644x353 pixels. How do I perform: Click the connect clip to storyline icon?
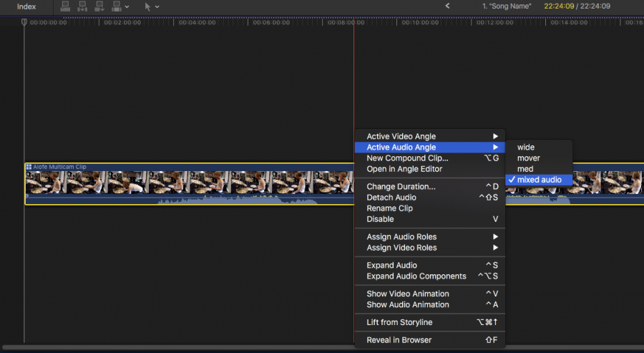pos(65,6)
